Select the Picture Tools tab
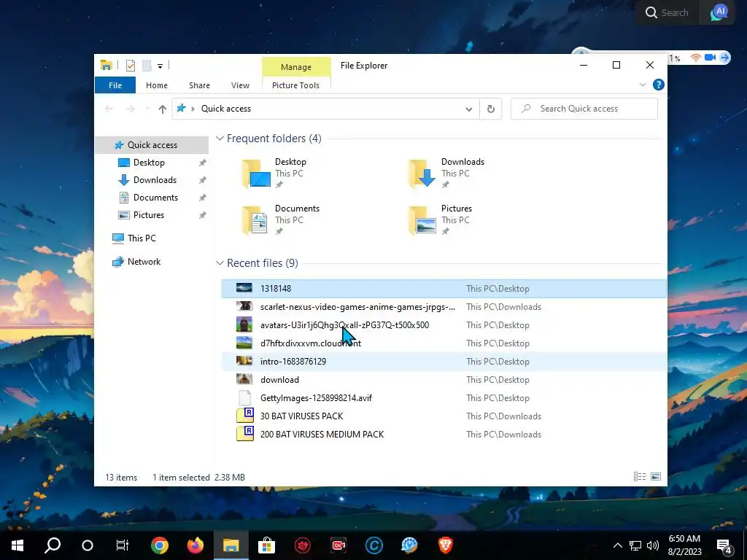Image resolution: width=747 pixels, height=560 pixels. (x=295, y=85)
